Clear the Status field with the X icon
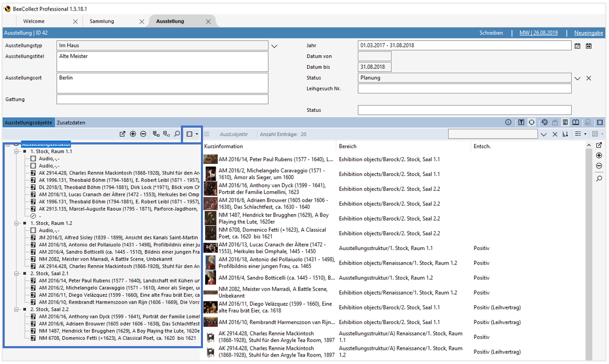 click(x=589, y=78)
